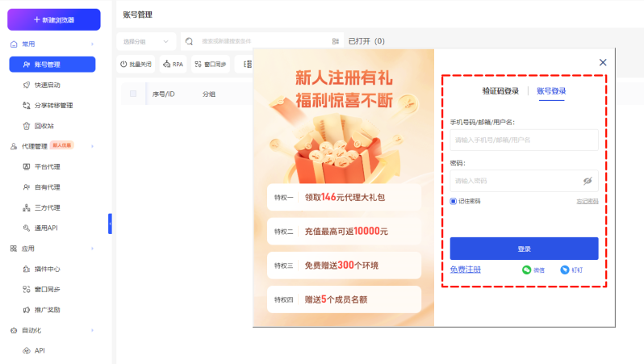Screen dimensions: 644x364
Task: Click the icon beside 代理管理 header
Action: coord(14,146)
